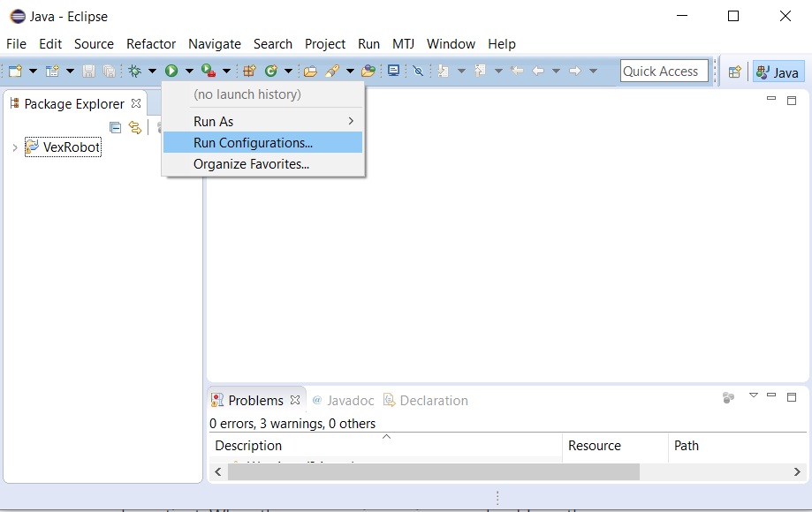
Task: Minimize the editor area
Action: tap(771, 99)
